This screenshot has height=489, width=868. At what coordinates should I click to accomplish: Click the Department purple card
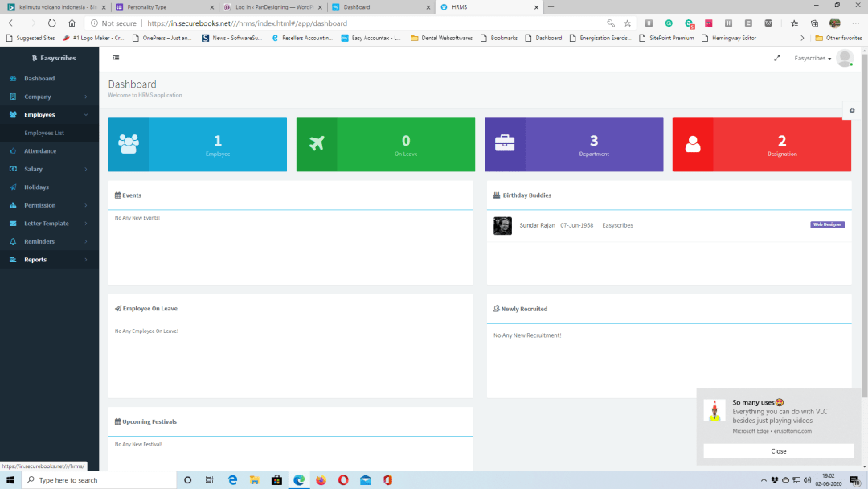tap(574, 145)
